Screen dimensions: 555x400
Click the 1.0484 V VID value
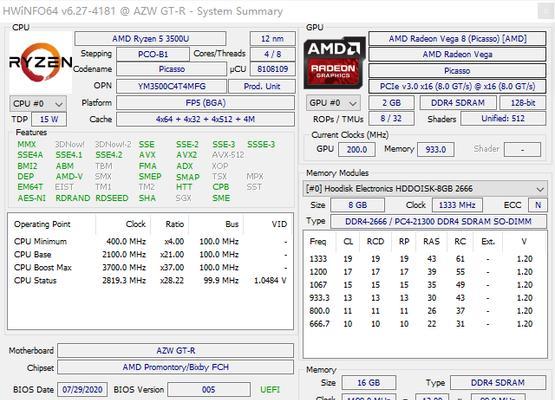270,281
